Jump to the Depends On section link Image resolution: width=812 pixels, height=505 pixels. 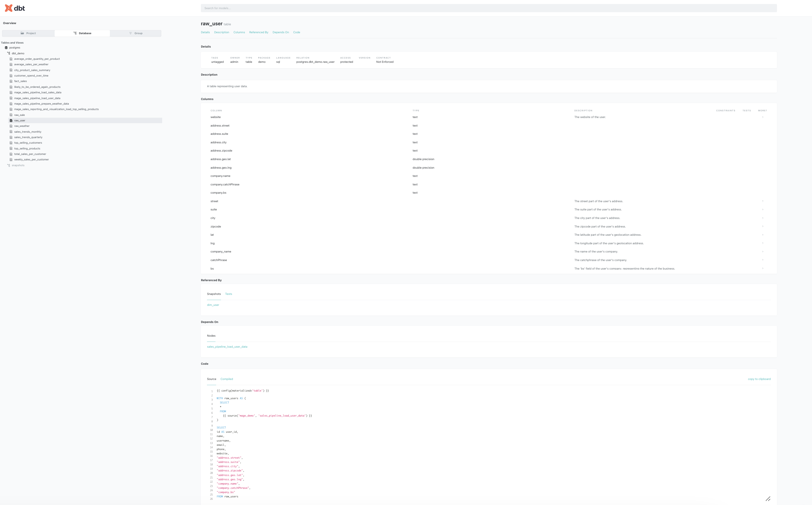click(280, 32)
